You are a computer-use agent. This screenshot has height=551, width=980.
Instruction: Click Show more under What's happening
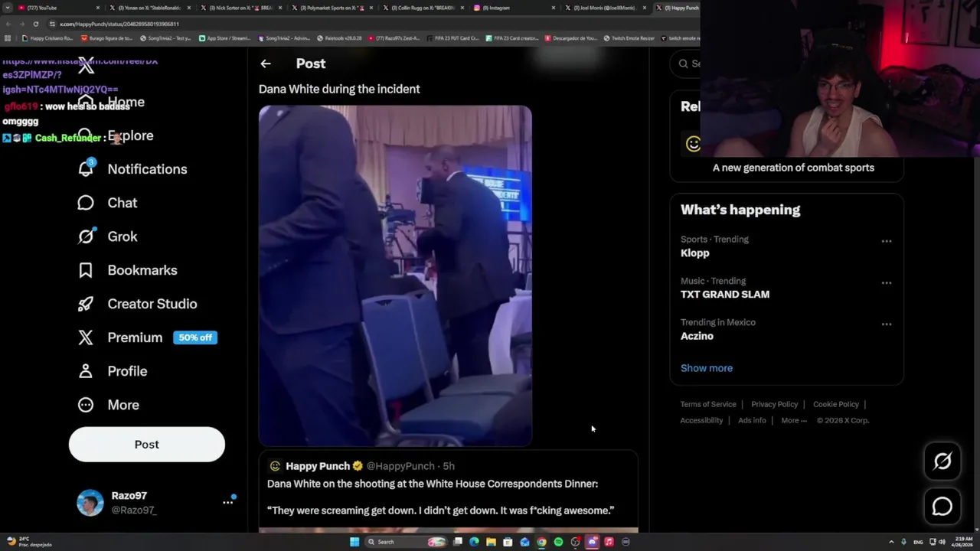point(707,368)
